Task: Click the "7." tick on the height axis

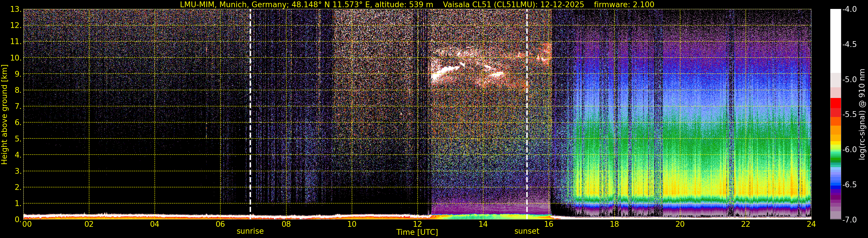Action: click(18, 107)
